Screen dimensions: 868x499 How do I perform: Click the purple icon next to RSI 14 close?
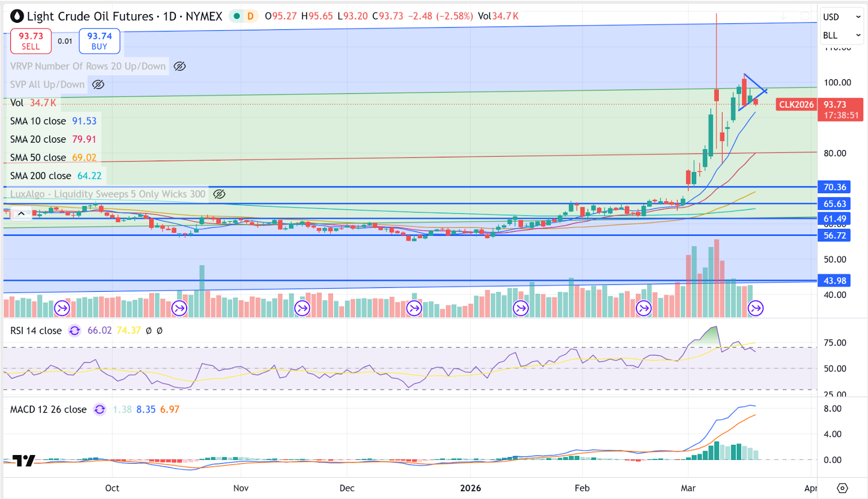tap(75, 331)
